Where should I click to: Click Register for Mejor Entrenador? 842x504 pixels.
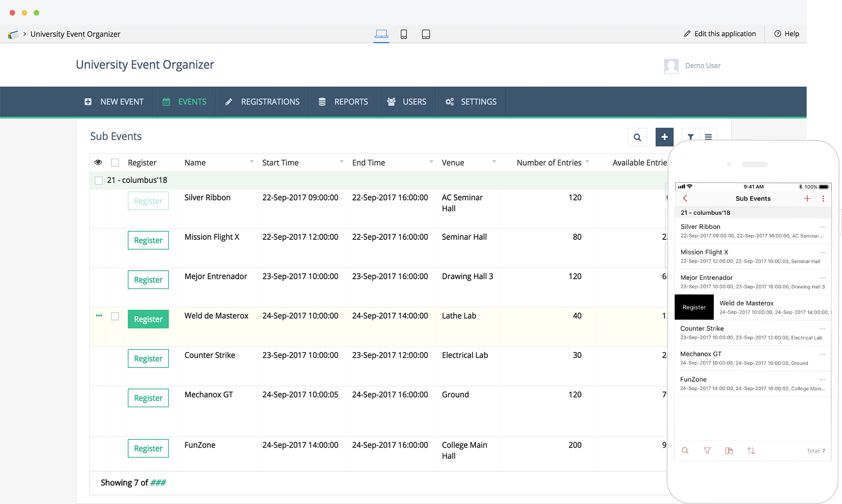coord(148,280)
